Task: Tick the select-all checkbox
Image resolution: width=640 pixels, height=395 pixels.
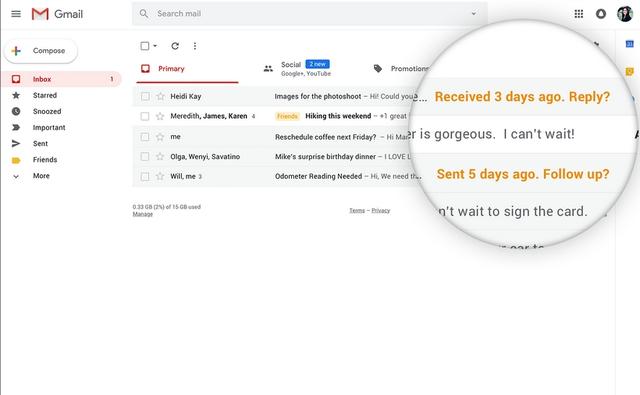Action: [144, 46]
